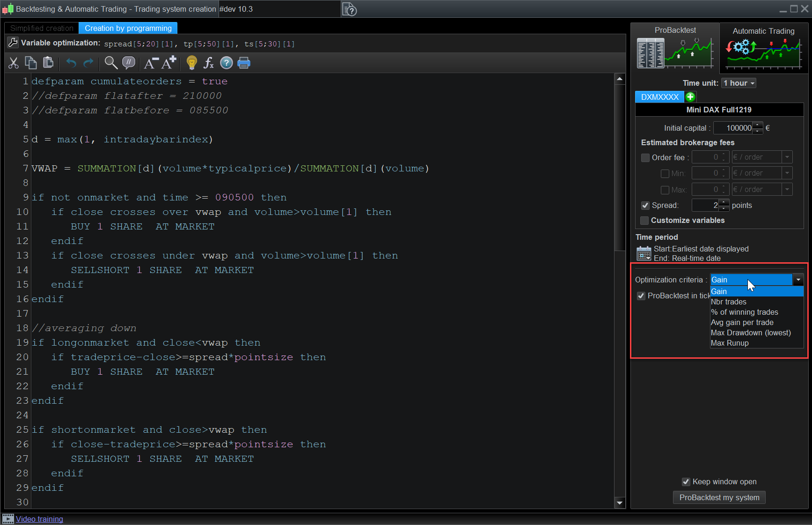
Task: Click the wrench variable optimization icon
Action: [13, 43]
